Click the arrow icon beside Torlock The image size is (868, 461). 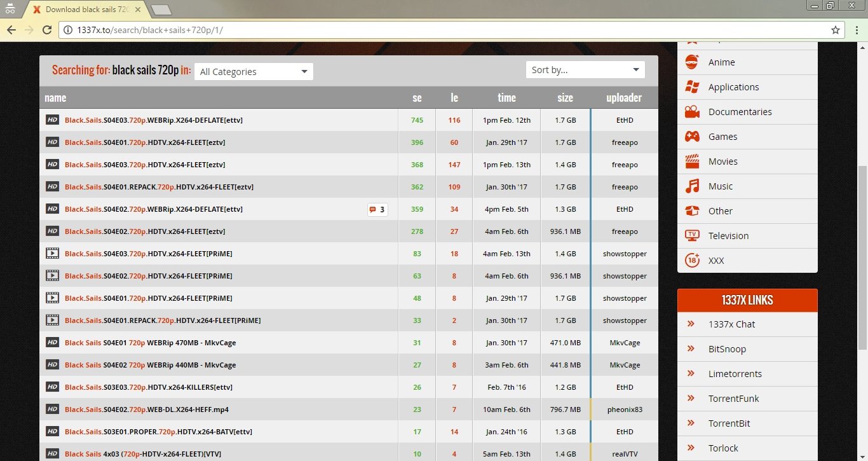[691, 448]
